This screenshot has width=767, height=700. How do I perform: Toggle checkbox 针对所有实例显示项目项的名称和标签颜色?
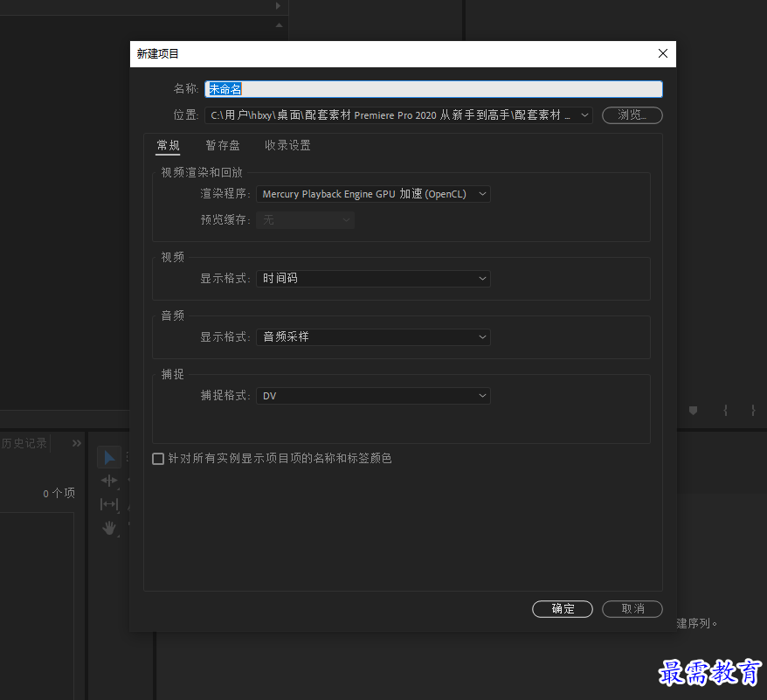pyautogui.click(x=158, y=459)
